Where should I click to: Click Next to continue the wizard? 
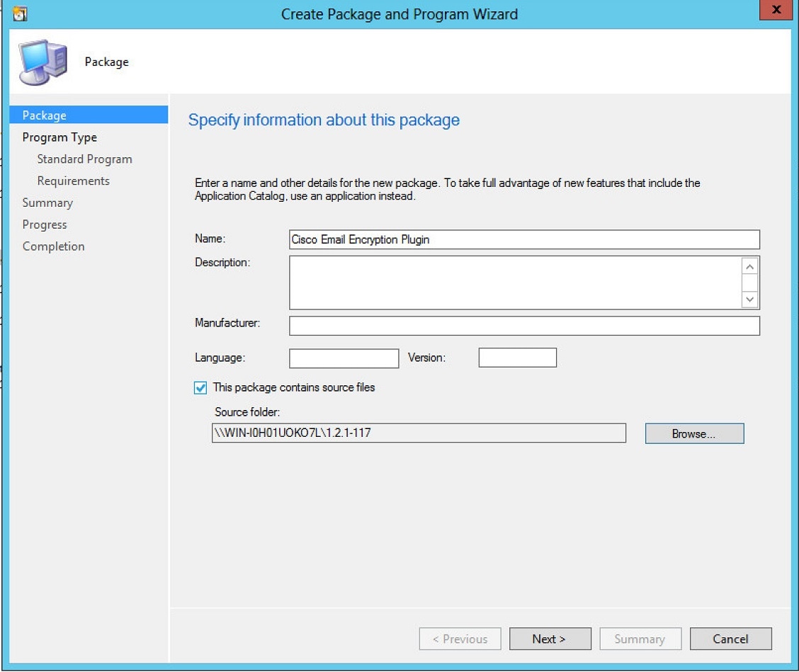[550, 638]
